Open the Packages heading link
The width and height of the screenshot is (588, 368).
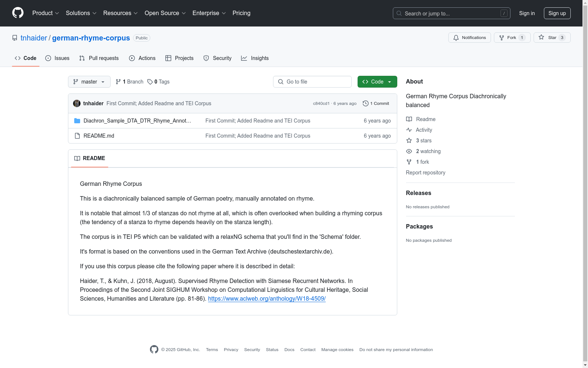pos(419,226)
